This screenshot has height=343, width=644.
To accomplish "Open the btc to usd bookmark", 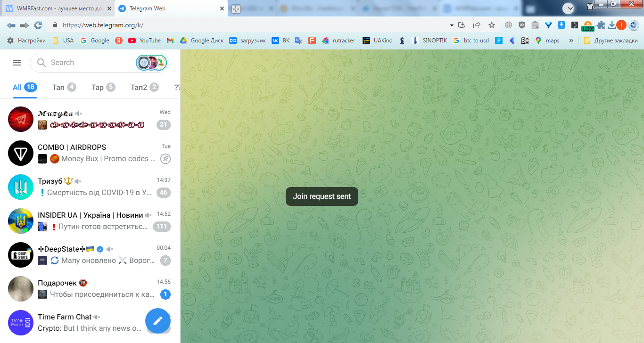I will [x=471, y=41].
